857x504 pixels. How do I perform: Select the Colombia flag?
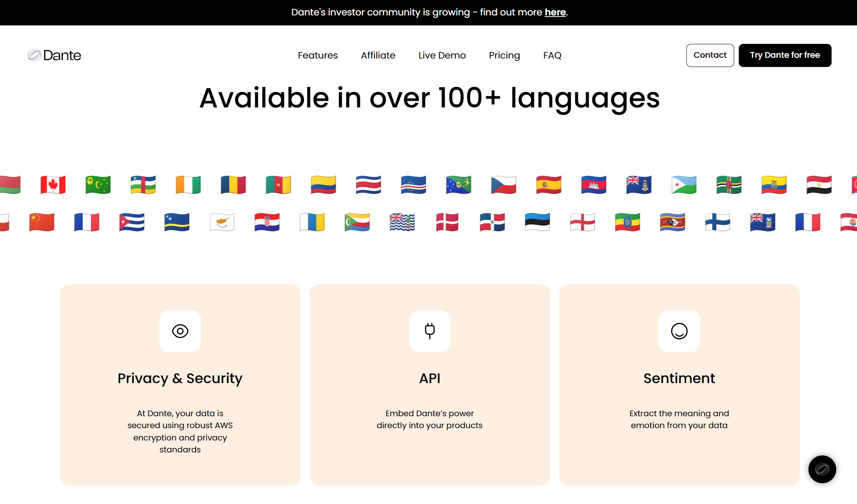point(324,185)
